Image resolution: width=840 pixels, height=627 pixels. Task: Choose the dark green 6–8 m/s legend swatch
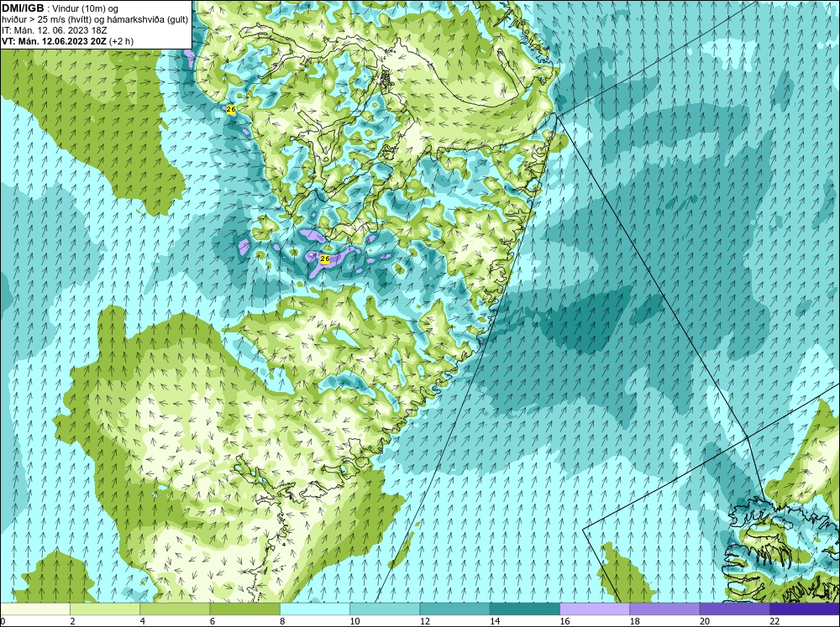244,609
